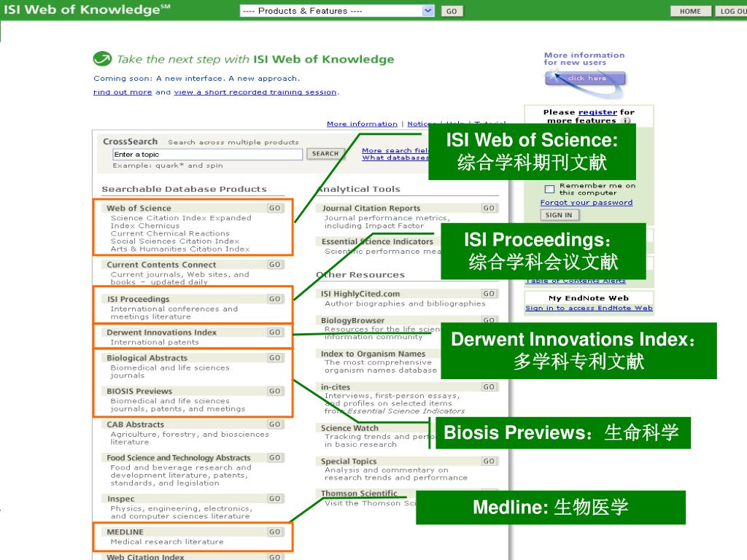Image resolution: width=747 pixels, height=560 pixels.
Task: Click GO for Journal Citation Reports
Action: click(x=489, y=208)
